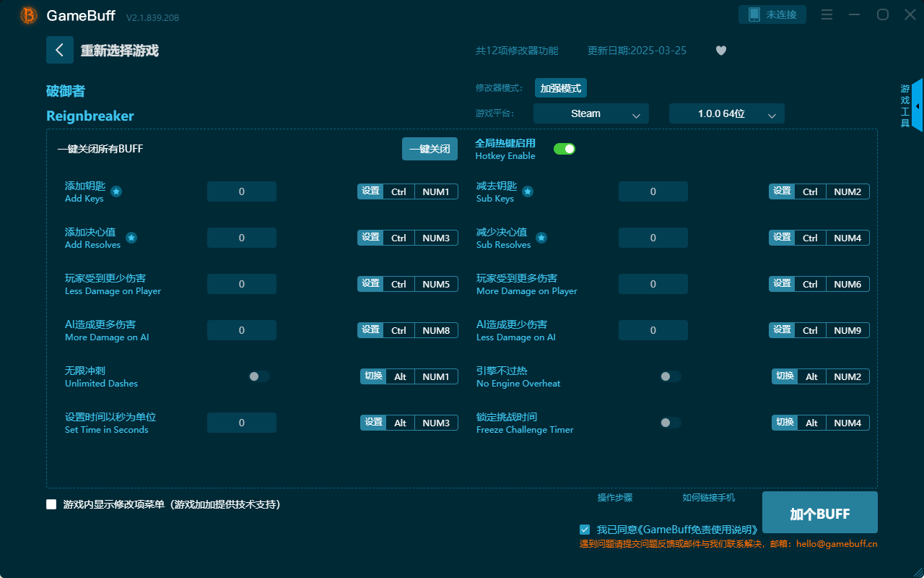This screenshot has width=924, height=578.
Task: Click the Ctrl NUM2 hotkey for Sub Keys
Action: click(x=832, y=191)
